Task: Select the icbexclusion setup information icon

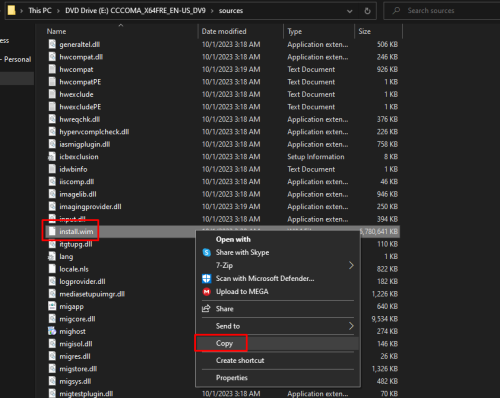Action: 52,157
